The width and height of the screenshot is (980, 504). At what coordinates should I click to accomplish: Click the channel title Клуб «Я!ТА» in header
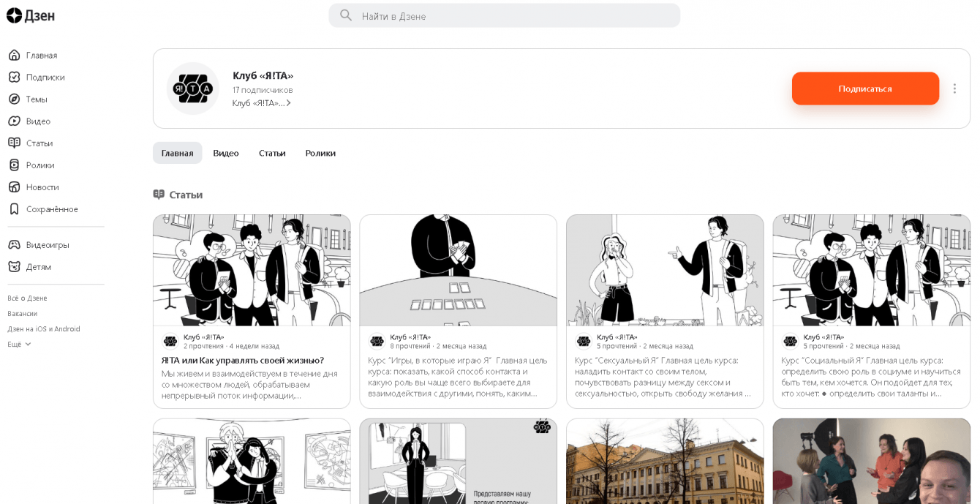click(263, 75)
